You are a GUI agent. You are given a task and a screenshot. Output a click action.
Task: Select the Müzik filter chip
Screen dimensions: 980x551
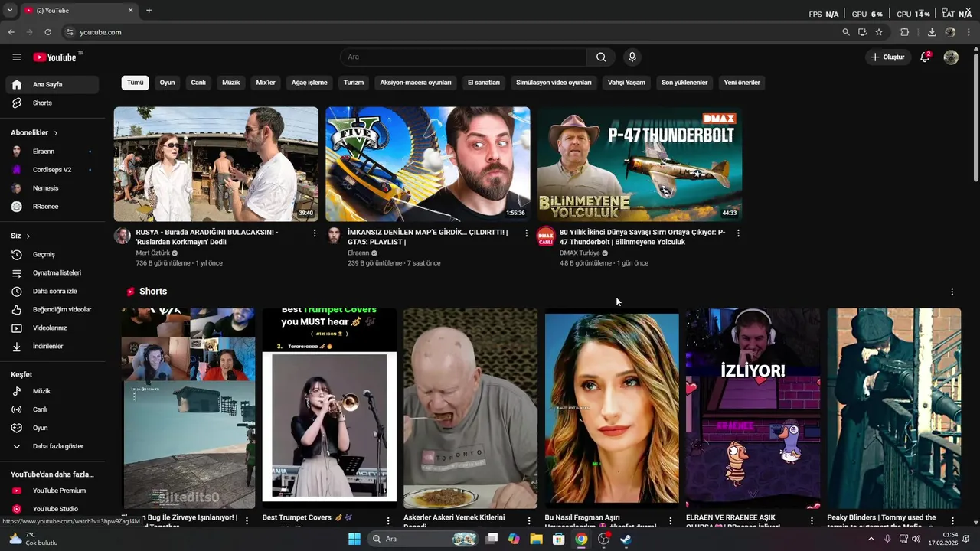pyautogui.click(x=230, y=83)
